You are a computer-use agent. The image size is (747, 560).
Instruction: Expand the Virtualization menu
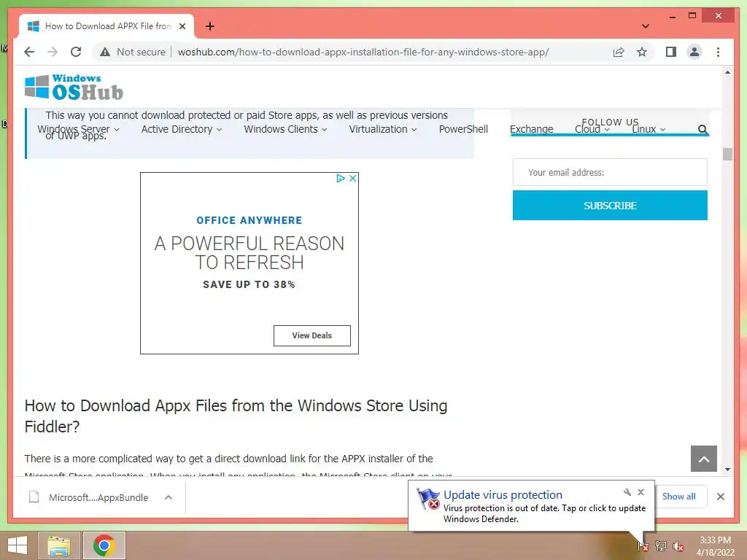coord(382,129)
